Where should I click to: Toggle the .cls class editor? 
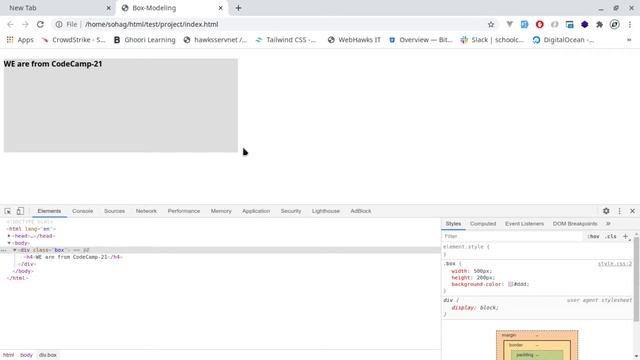(x=611, y=236)
